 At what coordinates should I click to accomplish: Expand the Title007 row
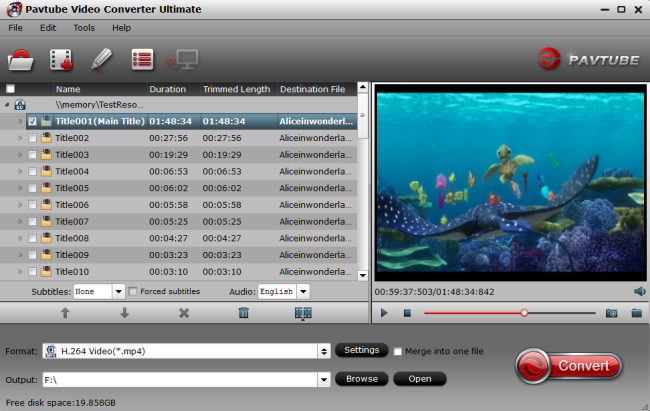pyautogui.click(x=20, y=221)
